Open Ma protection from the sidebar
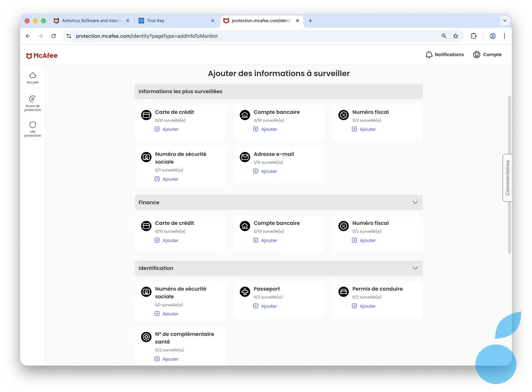 tap(32, 128)
